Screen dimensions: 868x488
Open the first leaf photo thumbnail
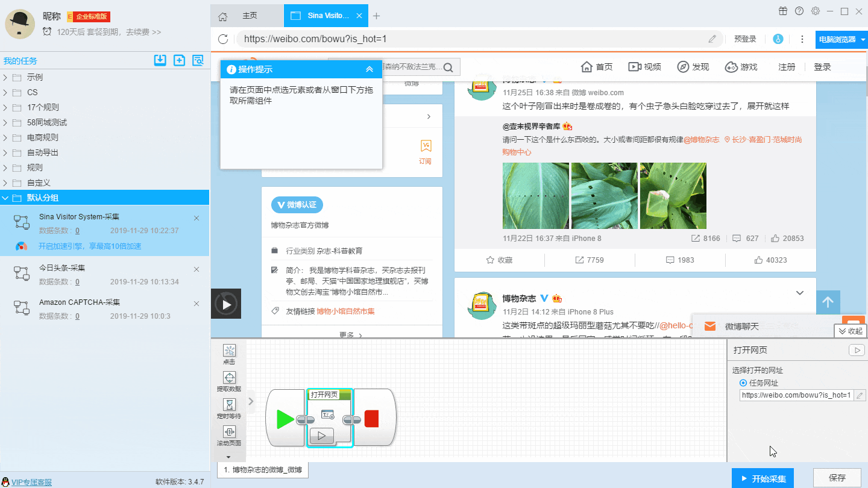tap(536, 195)
